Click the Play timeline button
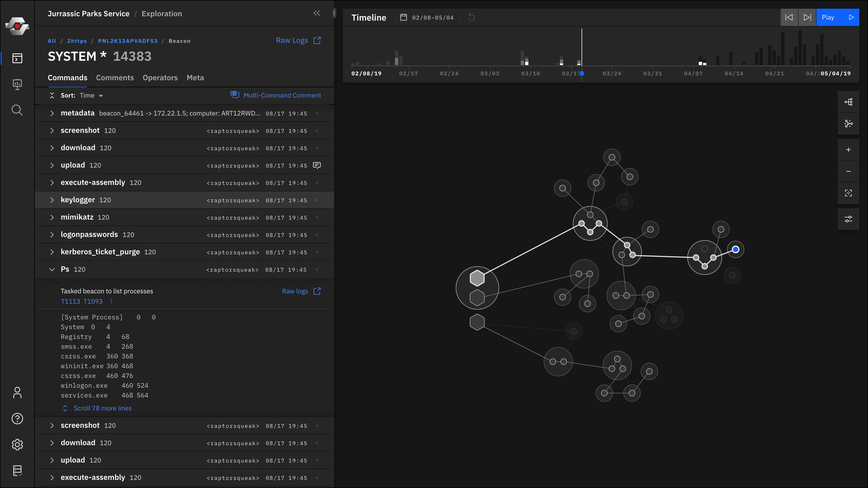This screenshot has width=868, height=488. 837,18
